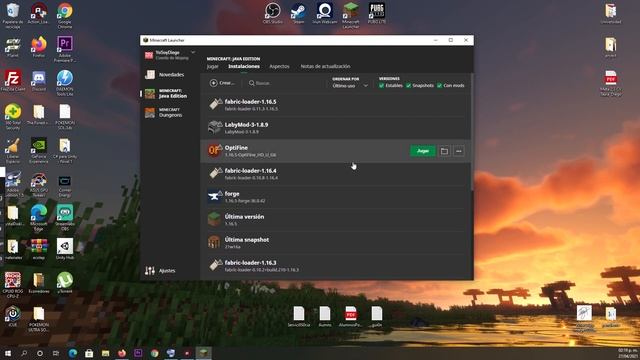Uncheck the Con mods versions checkbox

tap(439, 85)
